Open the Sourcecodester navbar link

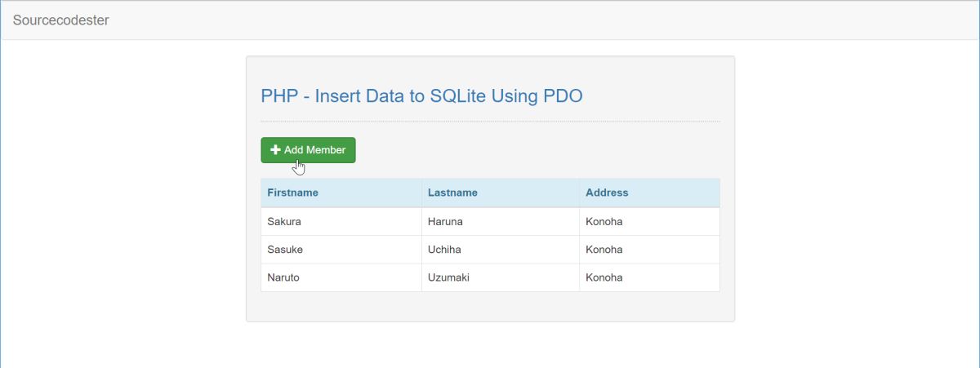(x=60, y=20)
